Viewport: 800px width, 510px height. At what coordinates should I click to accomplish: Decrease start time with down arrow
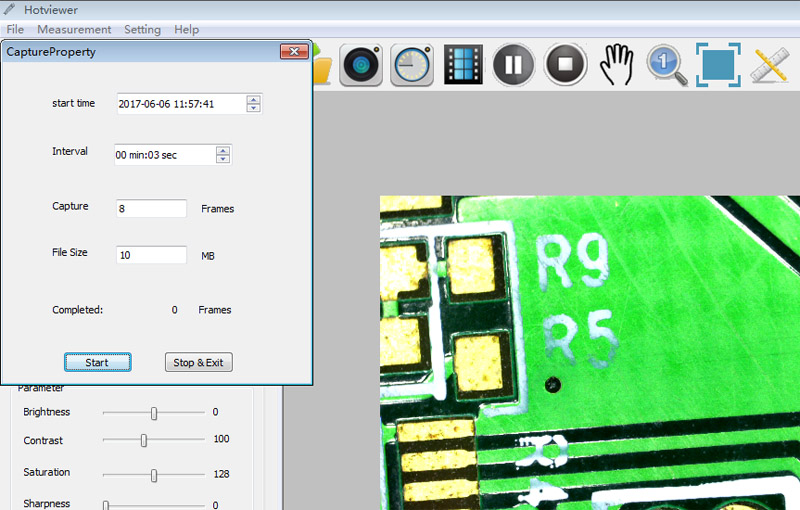(x=254, y=108)
